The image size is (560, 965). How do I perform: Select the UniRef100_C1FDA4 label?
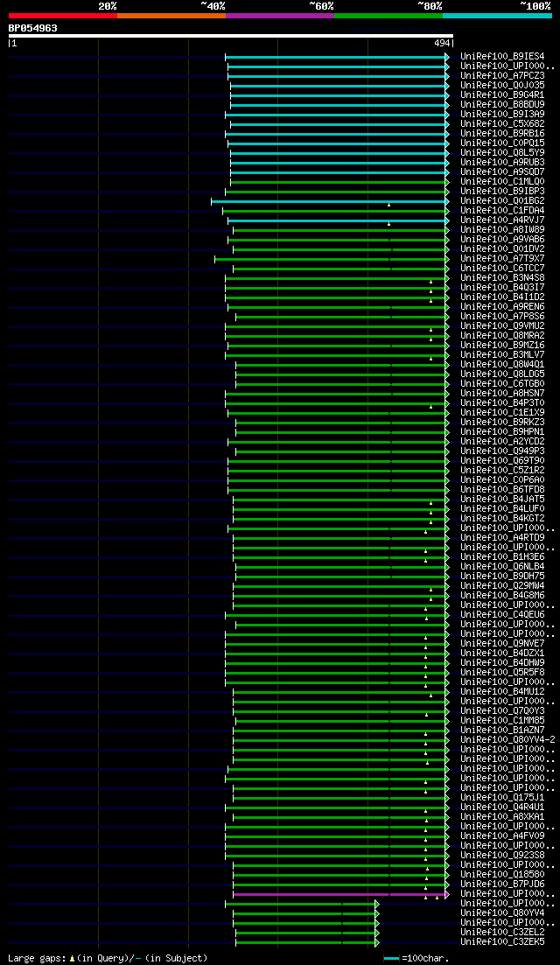[502, 211]
